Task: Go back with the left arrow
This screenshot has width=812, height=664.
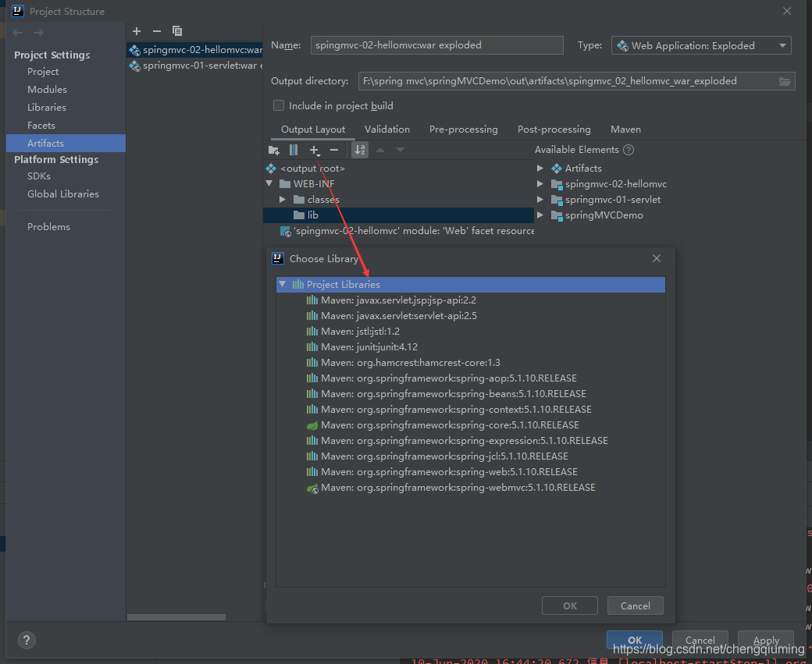Action: click(18, 33)
